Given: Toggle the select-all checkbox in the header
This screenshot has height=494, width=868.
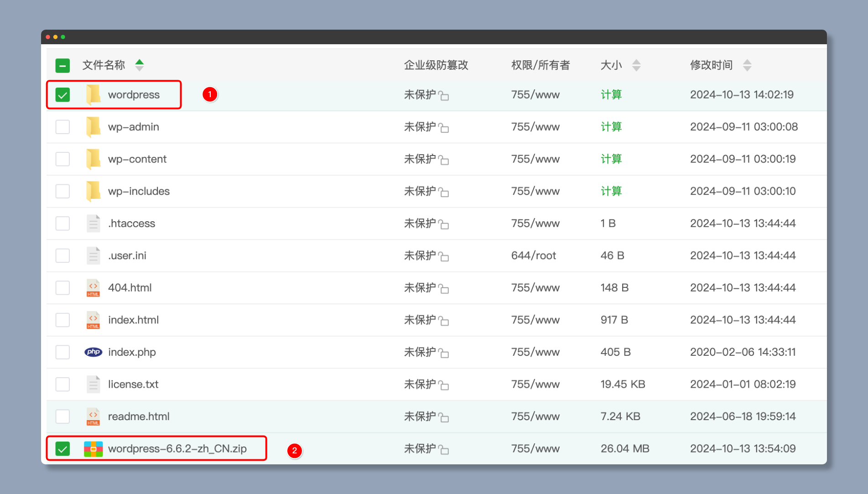Looking at the screenshot, I should (x=62, y=66).
